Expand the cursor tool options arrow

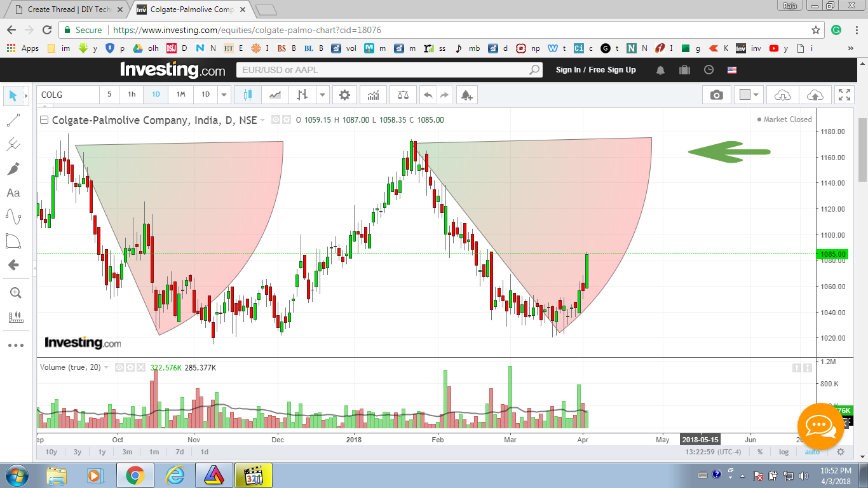(x=26, y=96)
